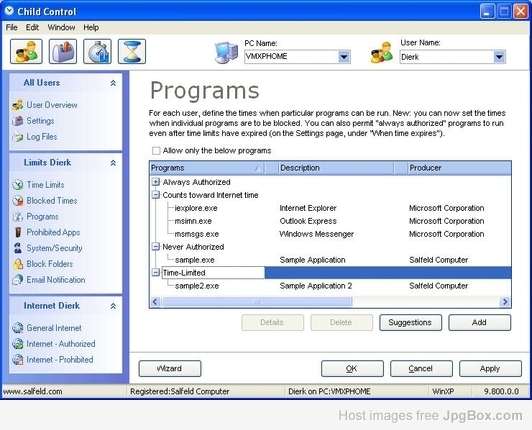Collapse the Never Authorized tree node
The image size is (532, 430).
(x=156, y=247)
